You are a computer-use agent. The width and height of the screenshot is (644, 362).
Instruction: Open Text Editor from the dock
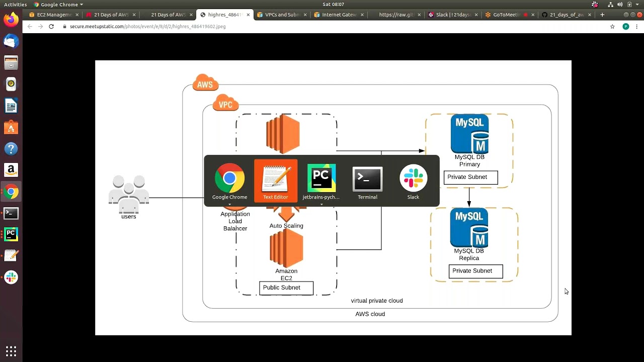11,255
